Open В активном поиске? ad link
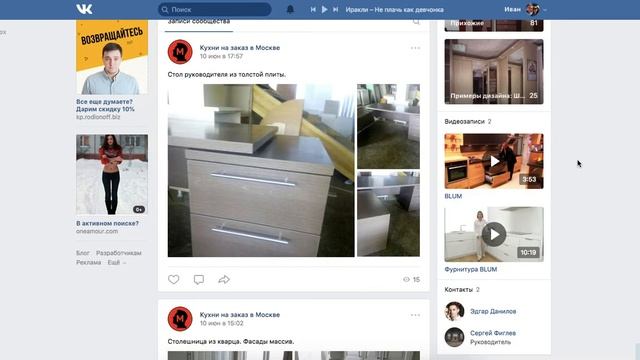 107,223
